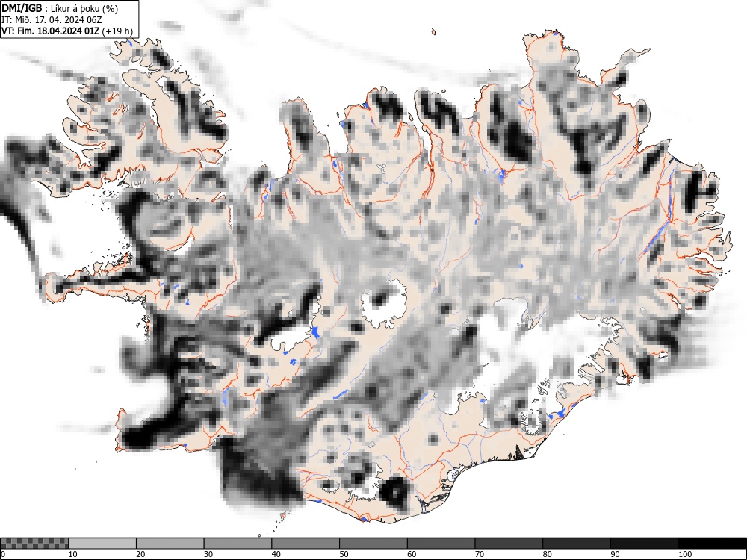Click the 'DMI/IGB : Líkur á þoku (%)' title
747x560 pixels.
click(x=60, y=8)
